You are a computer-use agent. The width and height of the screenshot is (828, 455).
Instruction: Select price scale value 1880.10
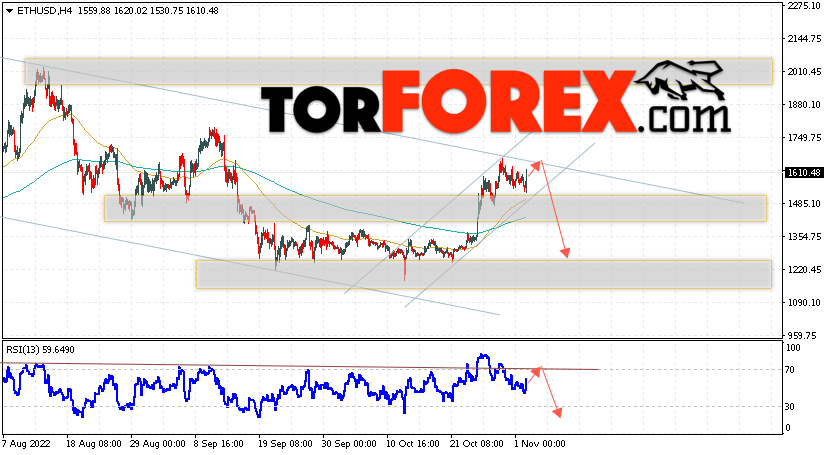[x=804, y=105]
